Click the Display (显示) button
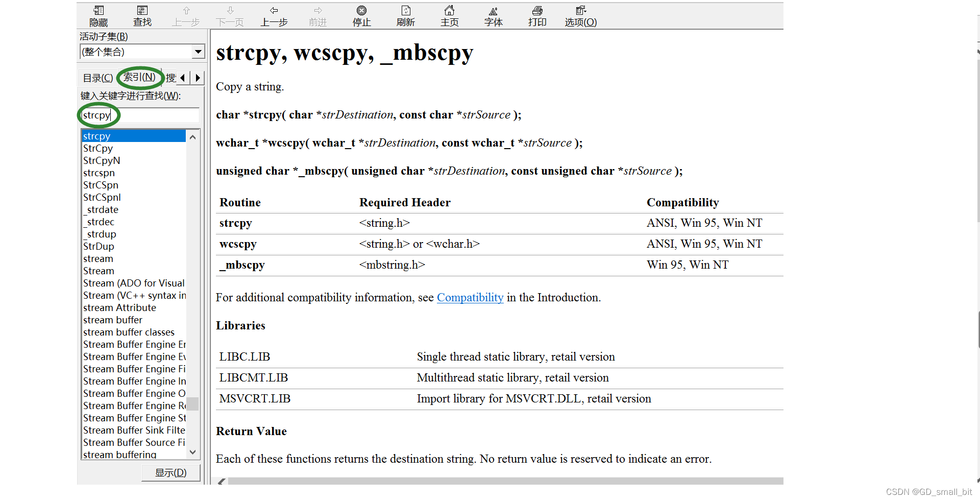 tap(170, 473)
